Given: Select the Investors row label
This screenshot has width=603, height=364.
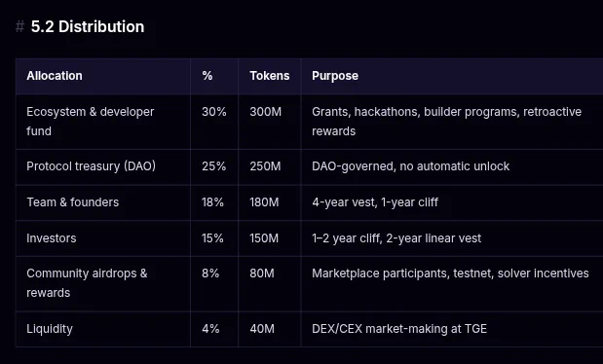Looking at the screenshot, I should [52, 238].
